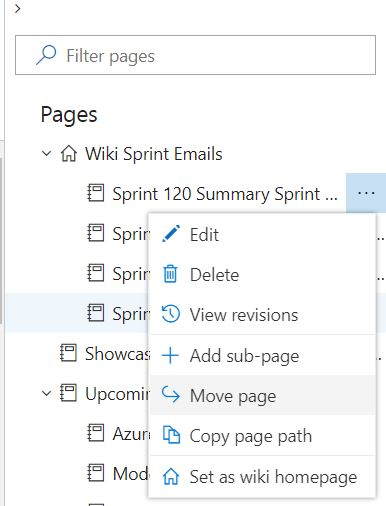Click page icon of the Upcomin... row
The image size is (386, 506).
click(x=68, y=393)
